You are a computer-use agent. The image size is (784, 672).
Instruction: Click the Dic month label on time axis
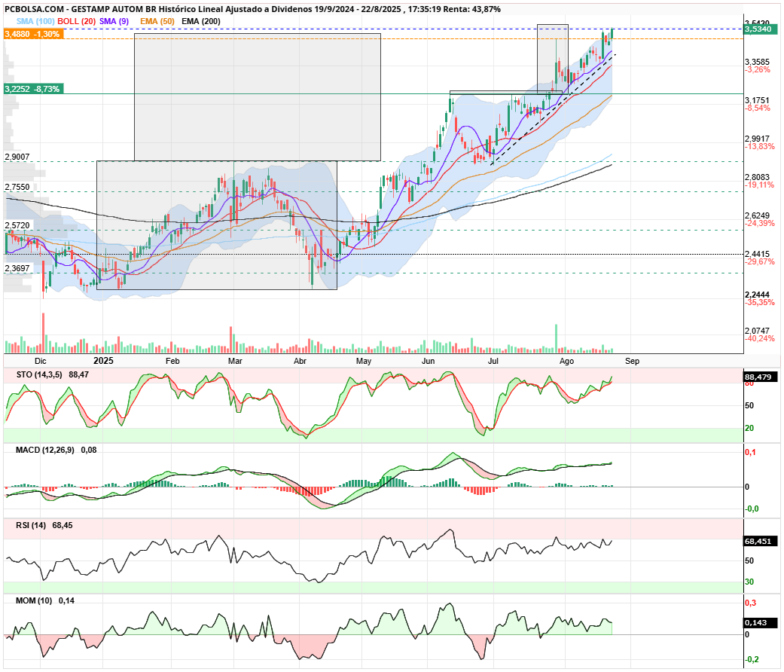(x=41, y=361)
